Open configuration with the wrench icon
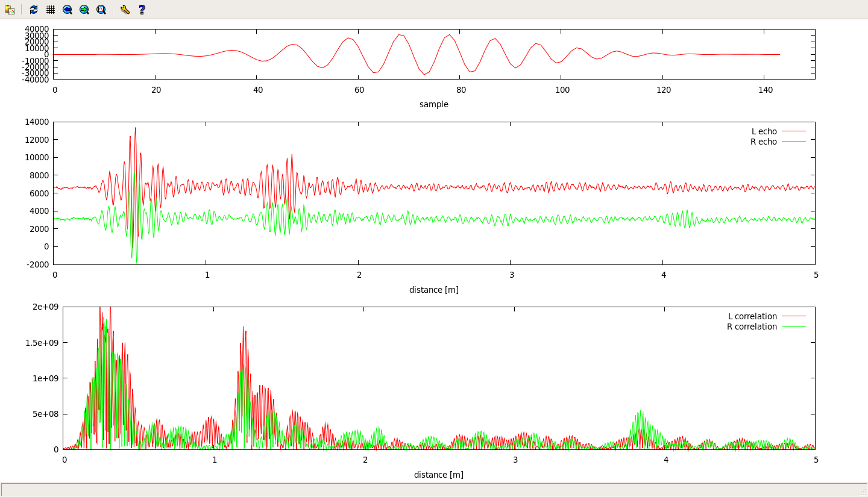Screen dimensions: 868x497 point(125,10)
